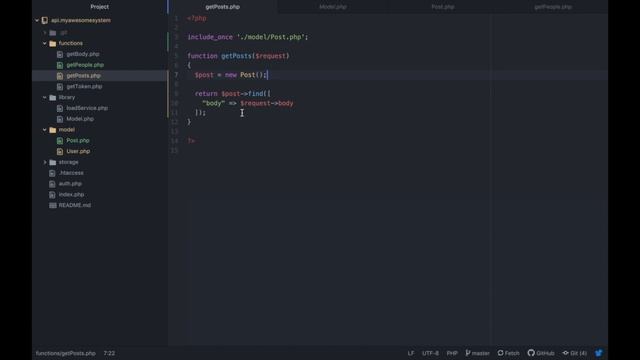Open Post.php in the model folder
The height and width of the screenshot is (360, 640).
pos(78,140)
